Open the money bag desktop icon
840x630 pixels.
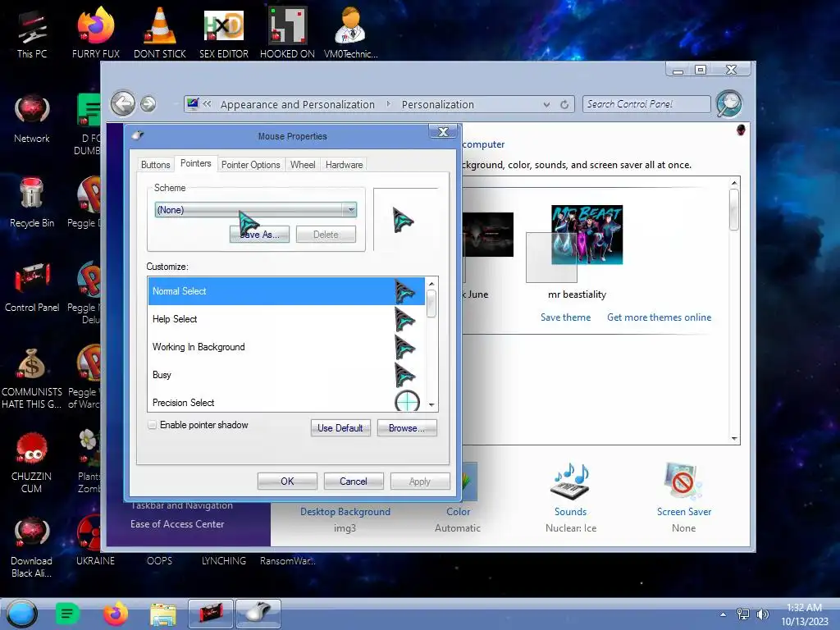tap(32, 377)
